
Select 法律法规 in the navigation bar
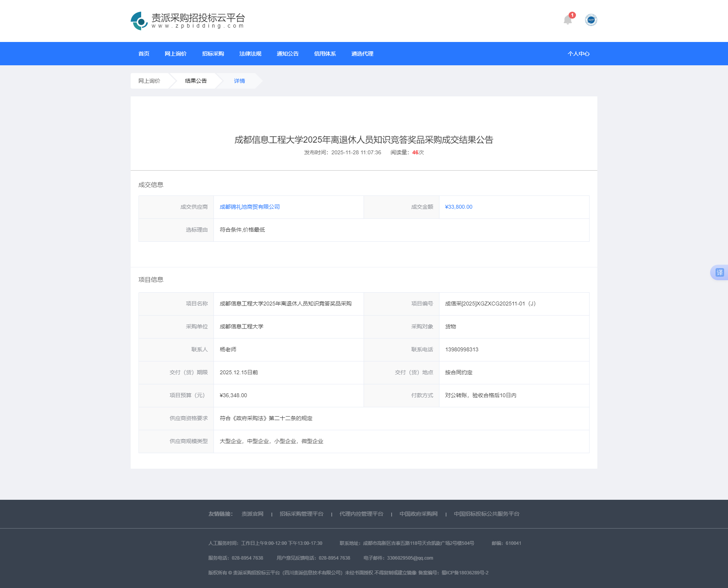pyautogui.click(x=250, y=54)
